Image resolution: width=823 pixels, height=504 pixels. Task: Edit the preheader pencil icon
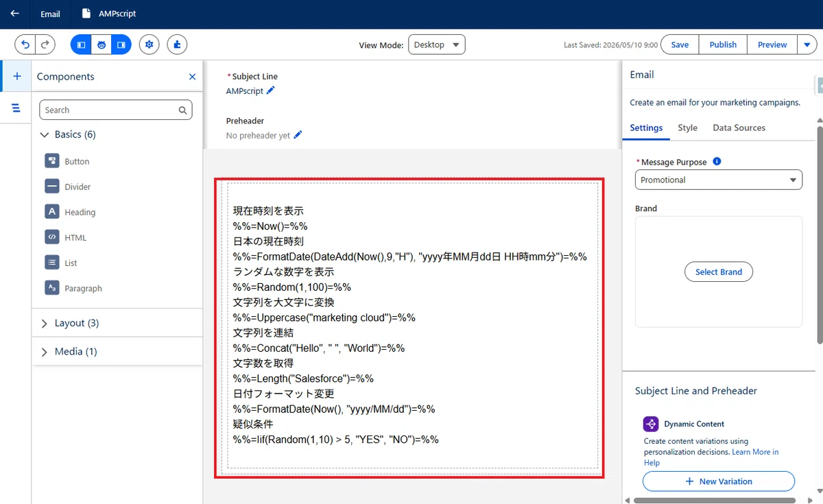[298, 135]
